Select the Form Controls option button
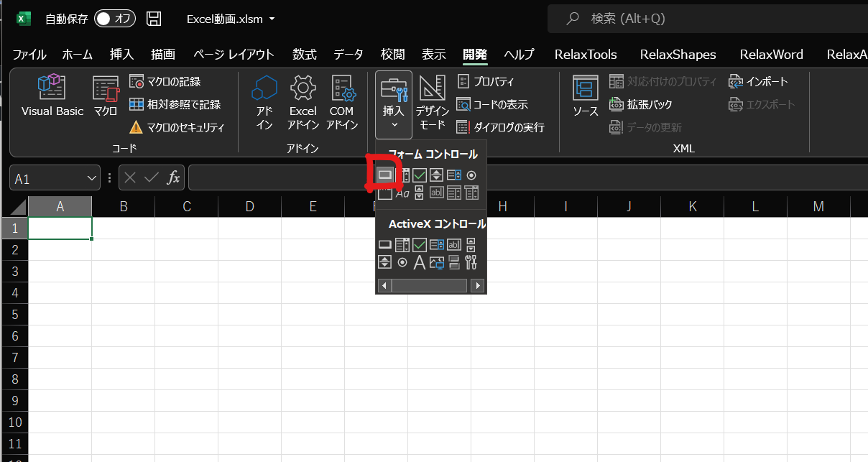This screenshot has width=868, height=462. pyautogui.click(x=471, y=175)
